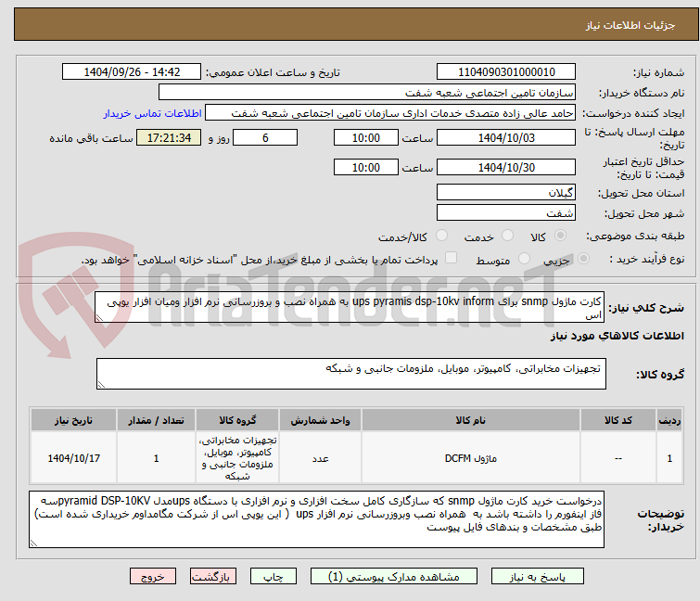Screen dimensions: 700x601
Task: Click the 'واحد شمارش' column header
Action: 321,420
